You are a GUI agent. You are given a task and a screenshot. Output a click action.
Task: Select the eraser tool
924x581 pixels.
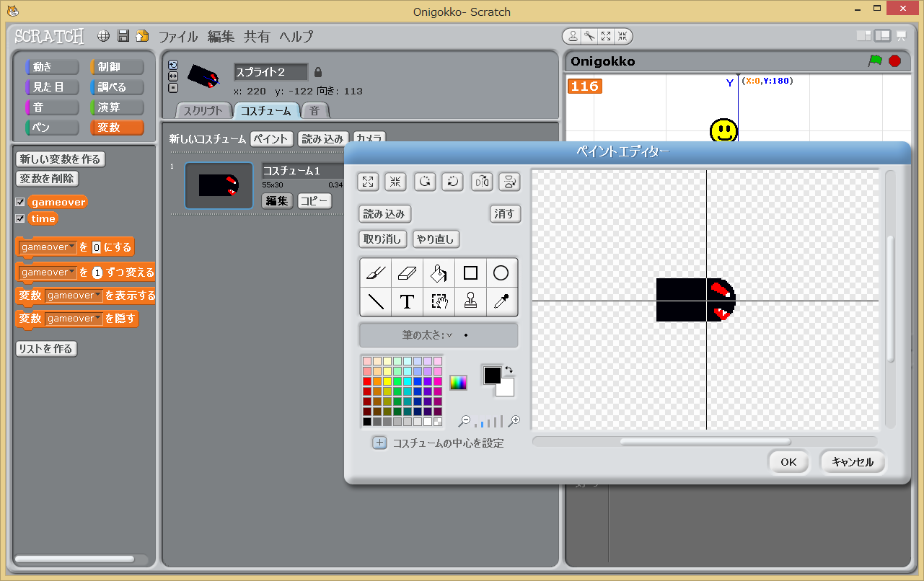point(408,273)
